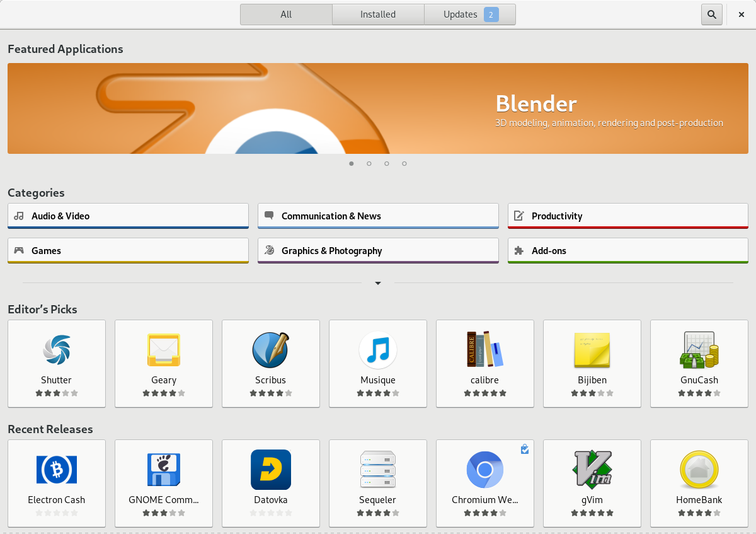Open the Graphics & Photography category
The height and width of the screenshot is (534, 756).
point(378,250)
